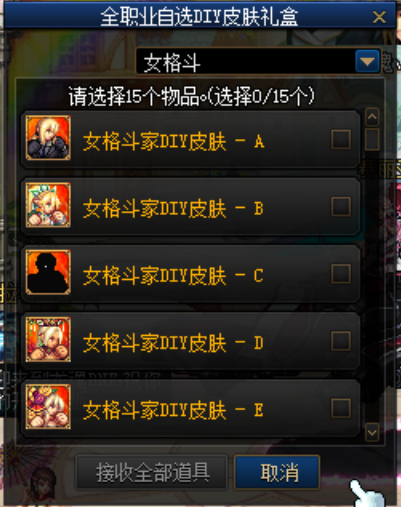The image size is (401, 507).
Task: Click the black silhouette icon for skin C
Action: tap(48, 272)
